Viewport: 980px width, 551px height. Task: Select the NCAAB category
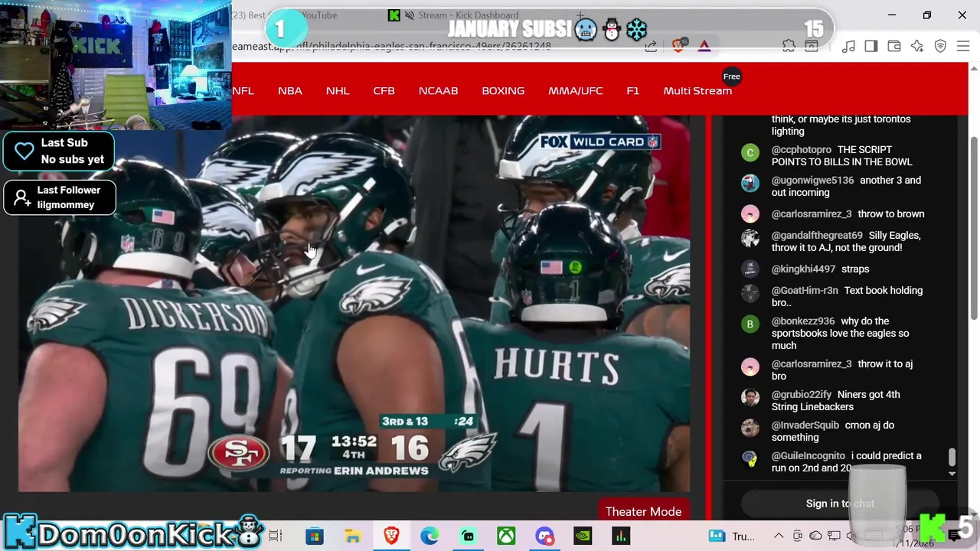point(438,90)
